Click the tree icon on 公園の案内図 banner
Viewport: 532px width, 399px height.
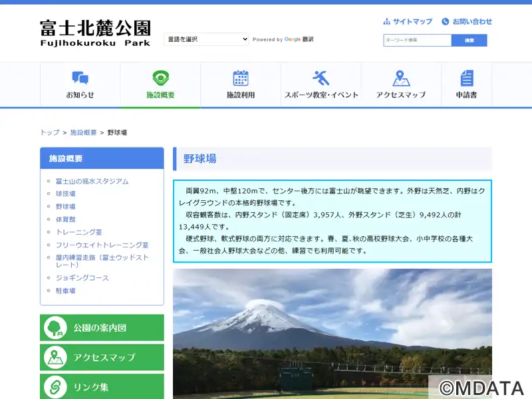click(x=55, y=328)
